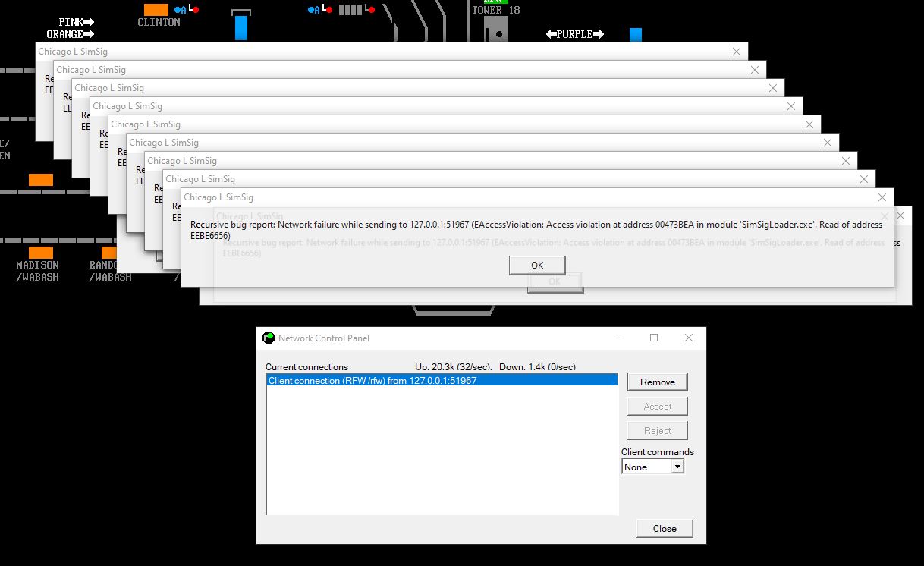This screenshot has height=566, width=924.
Task: Click the Reject button in Network Control Panel
Action: 657,430
